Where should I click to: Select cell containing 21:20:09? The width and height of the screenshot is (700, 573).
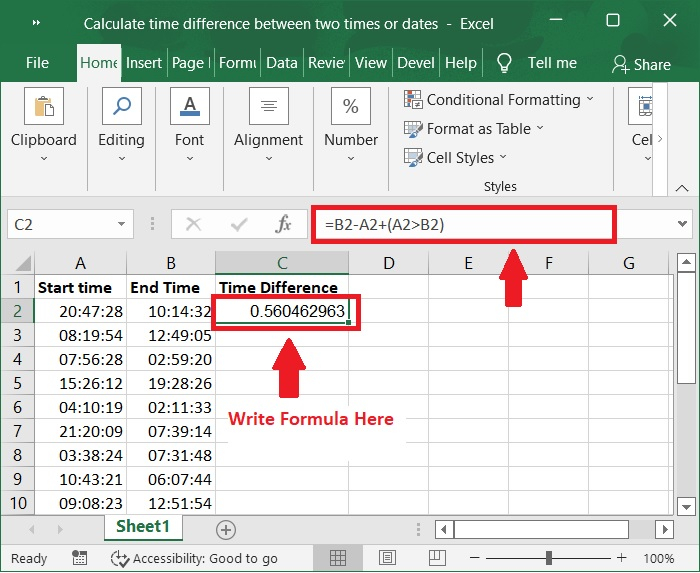click(x=81, y=431)
